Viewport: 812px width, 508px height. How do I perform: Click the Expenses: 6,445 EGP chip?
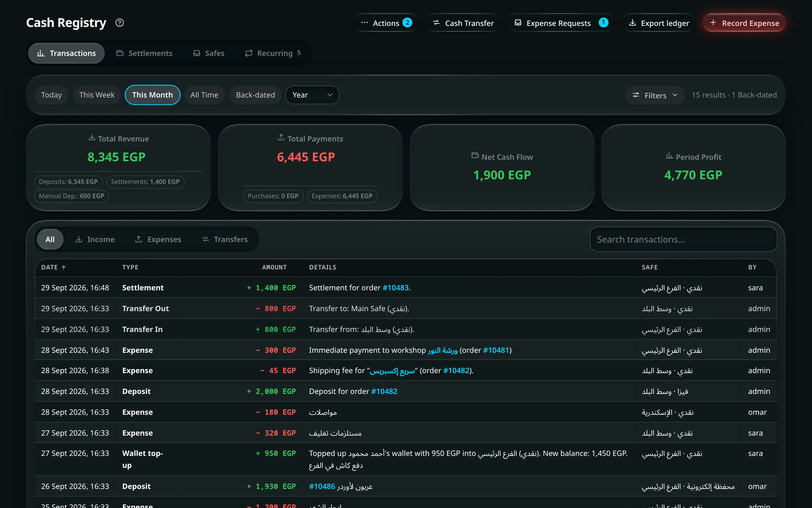click(342, 196)
